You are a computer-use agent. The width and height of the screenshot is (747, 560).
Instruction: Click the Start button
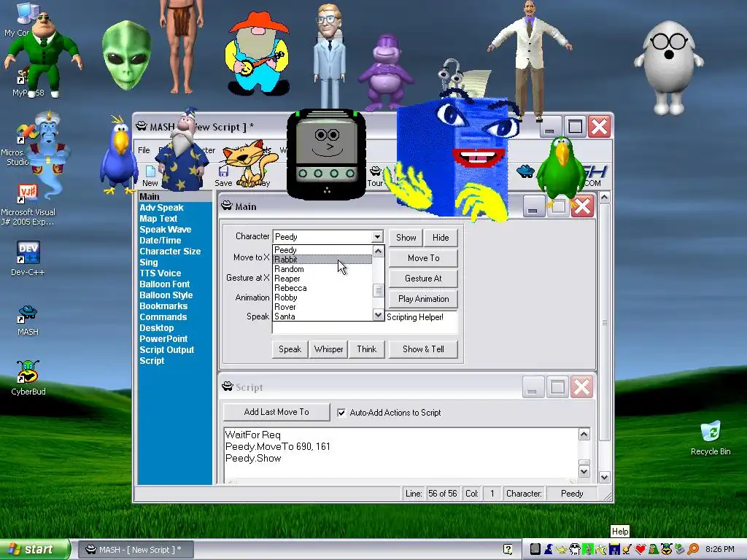pos(34,549)
